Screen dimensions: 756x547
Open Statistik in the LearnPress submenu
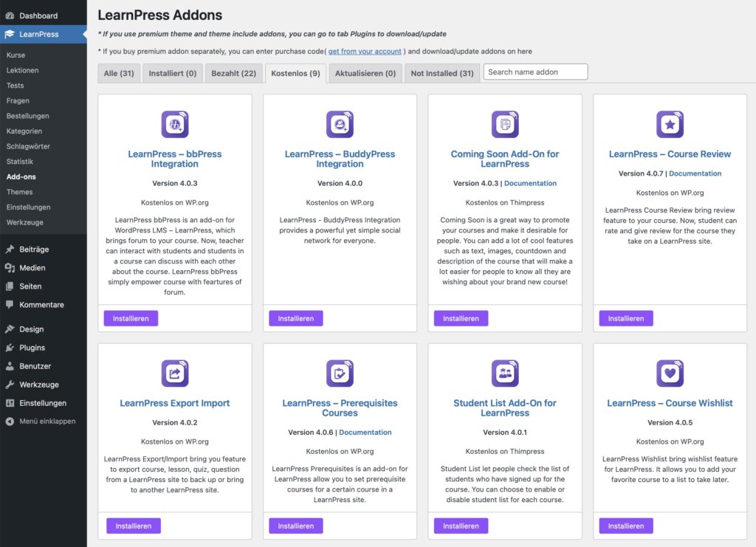(20, 162)
